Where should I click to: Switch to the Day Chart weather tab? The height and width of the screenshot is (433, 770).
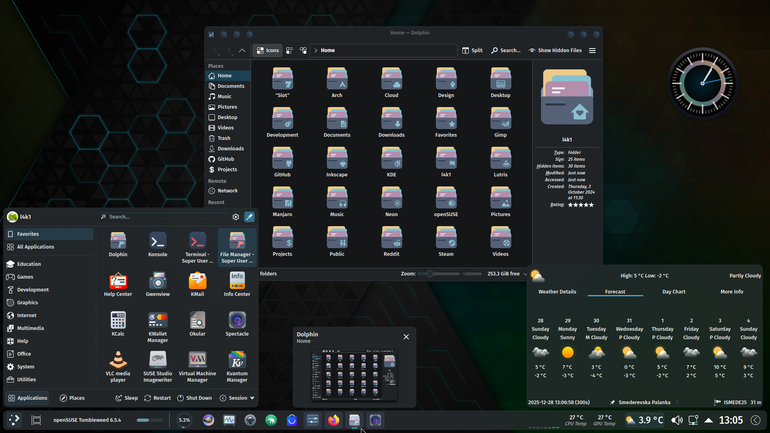pyautogui.click(x=673, y=292)
